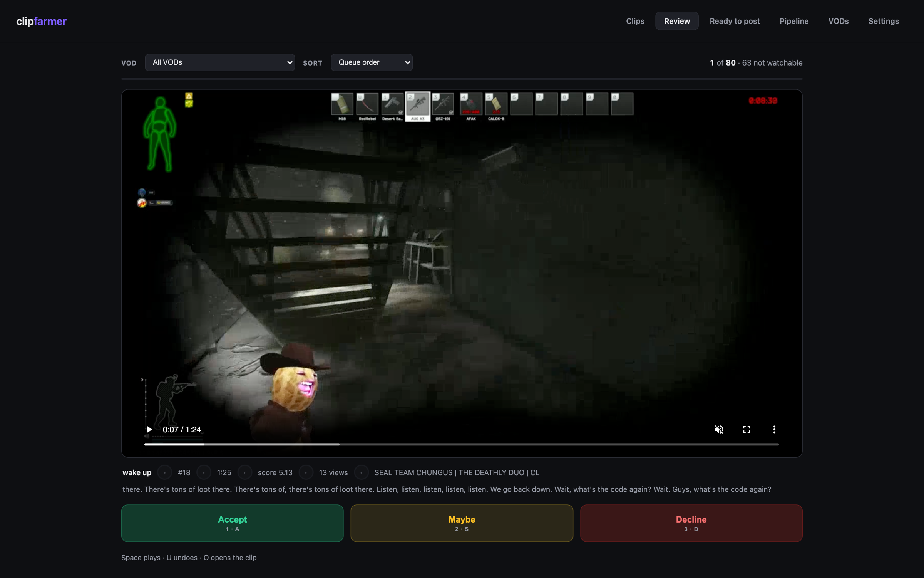Click the video progress bar
The width and height of the screenshot is (924, 578).
461,444
